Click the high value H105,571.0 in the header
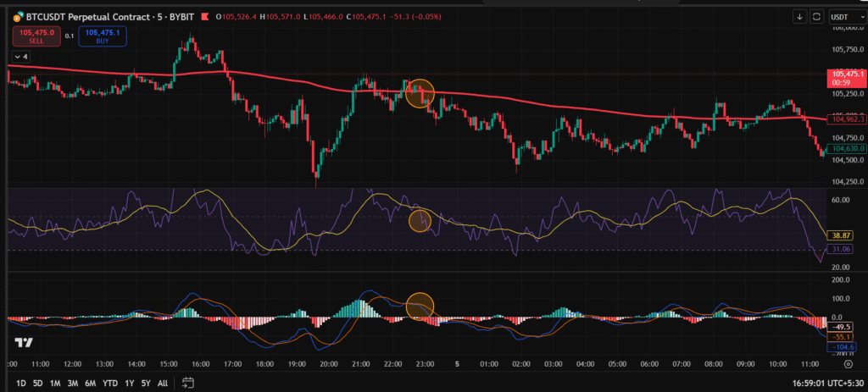This screenshot has width=868, height=392. [x=281, y=17]
